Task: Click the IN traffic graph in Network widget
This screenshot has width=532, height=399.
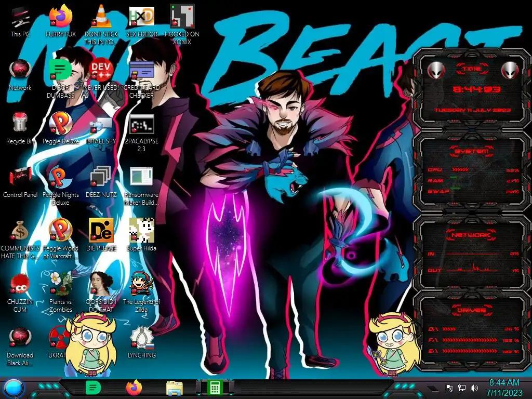Action: pyautogui.click(x=472, y=254)
